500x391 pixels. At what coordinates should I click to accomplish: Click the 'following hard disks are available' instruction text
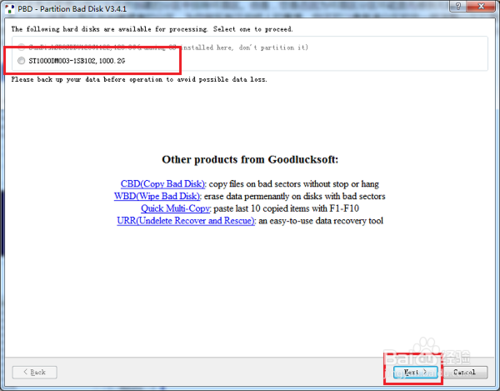coord(152,29)
